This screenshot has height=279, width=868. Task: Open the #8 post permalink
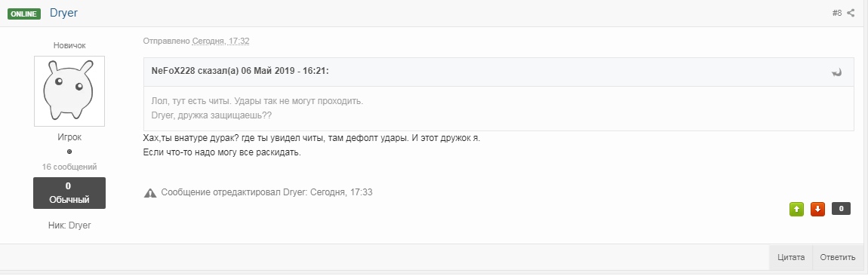[837, 13]
